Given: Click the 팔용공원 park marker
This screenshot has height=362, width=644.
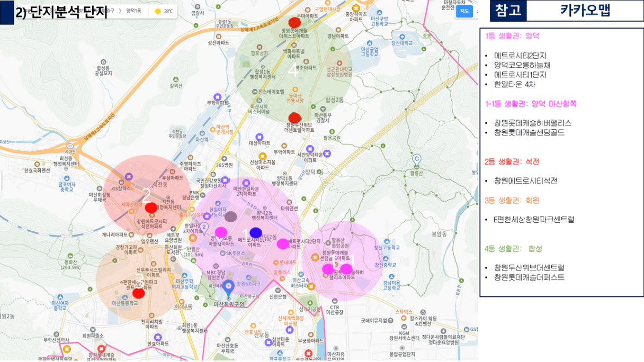Looking at the screenshot, I should pyautogui.click(x=332, y=131).
